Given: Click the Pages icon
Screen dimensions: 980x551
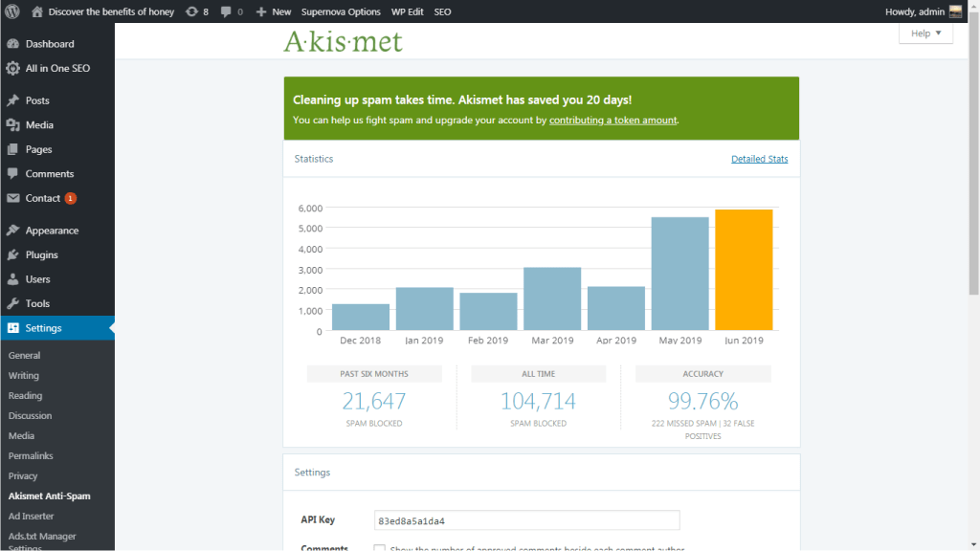Looking at the screenshot, I should [x=12, y=149].
